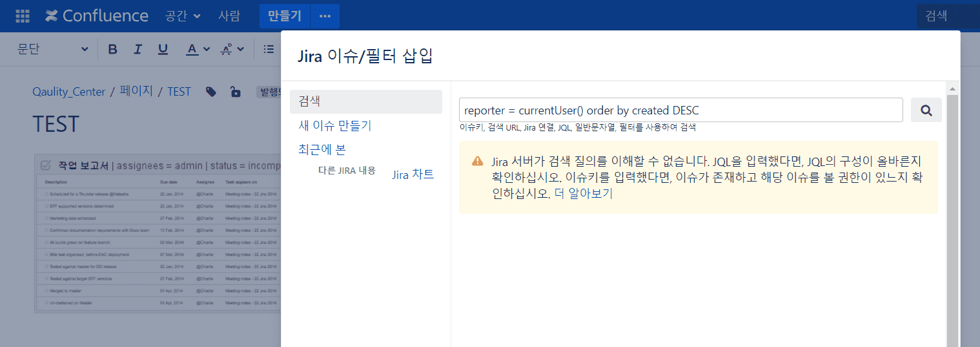Click the Jira 이슈/필터 삽입 dialog title
The height and width of the screenshot is (347, 980).
tap(365, 56)
